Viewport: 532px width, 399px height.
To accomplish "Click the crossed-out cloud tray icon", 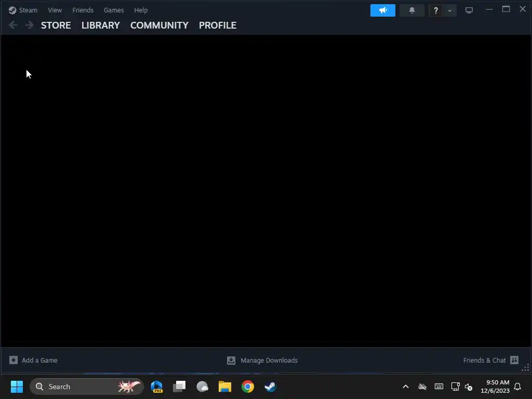I will pyautogui.click(x=422, y=387).
